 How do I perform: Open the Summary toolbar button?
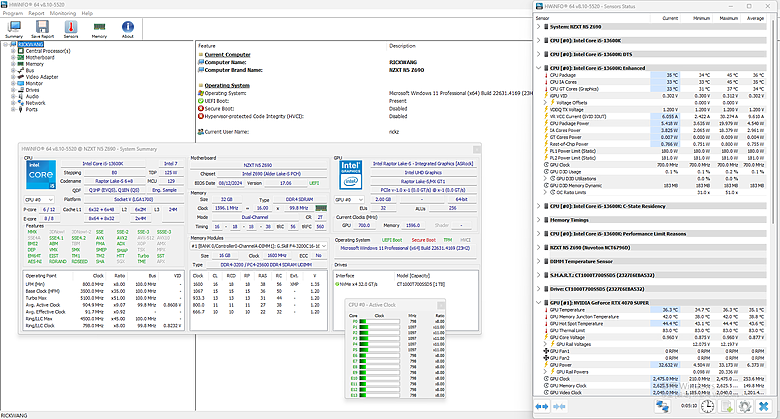point(14,29)
